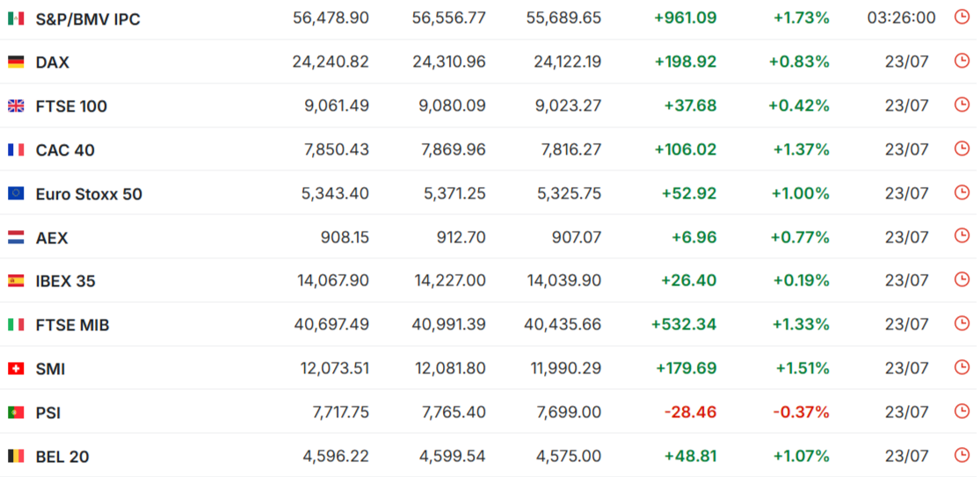Go to the AEX index page

pyautogui.click(x=52, y=238)
